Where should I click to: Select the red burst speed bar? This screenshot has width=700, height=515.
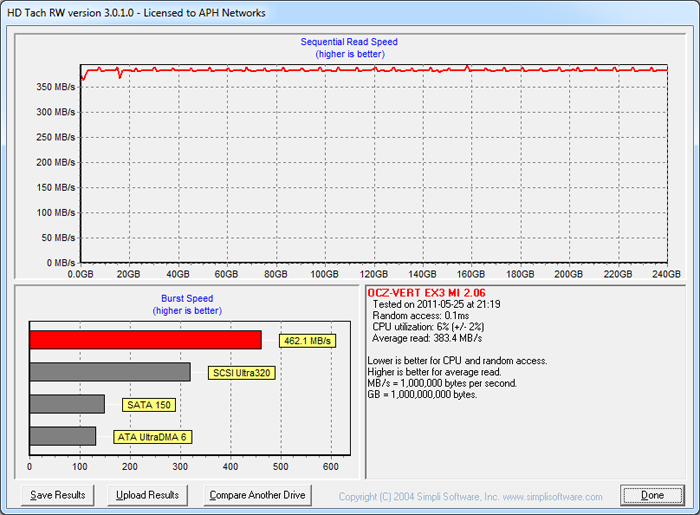click(145, 340)
